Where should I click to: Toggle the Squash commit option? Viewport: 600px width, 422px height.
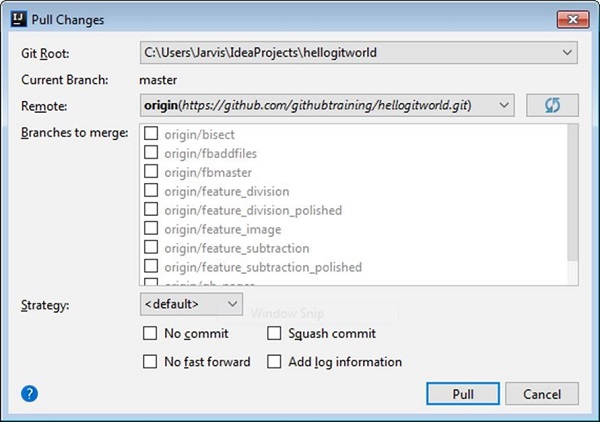(275, 334)
